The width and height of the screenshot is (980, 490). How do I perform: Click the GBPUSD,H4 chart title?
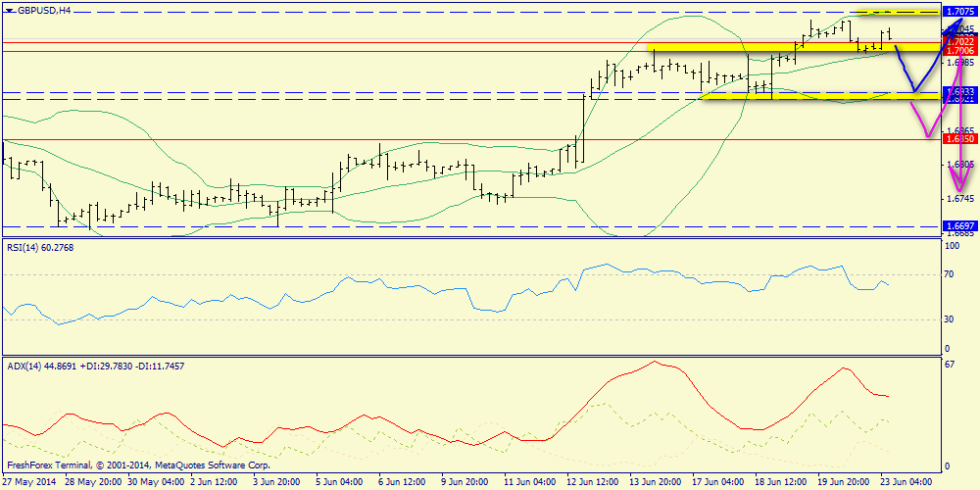pos(43,11)
